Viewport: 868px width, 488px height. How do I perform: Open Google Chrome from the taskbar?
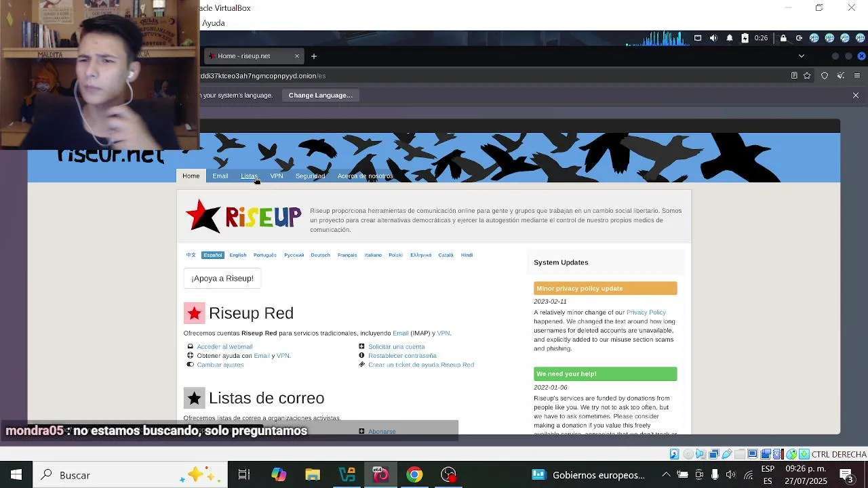pos(414,475)
